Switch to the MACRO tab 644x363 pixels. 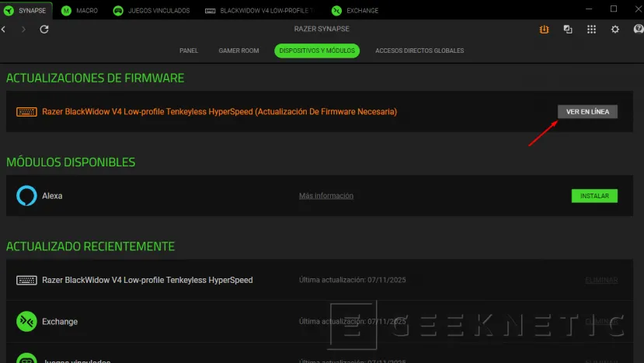point(80,11)
